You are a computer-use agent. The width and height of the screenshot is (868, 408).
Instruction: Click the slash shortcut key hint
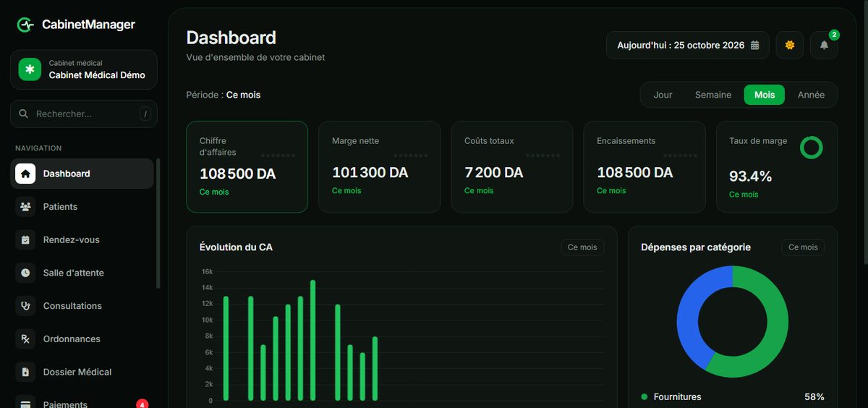tap(145, 114)
